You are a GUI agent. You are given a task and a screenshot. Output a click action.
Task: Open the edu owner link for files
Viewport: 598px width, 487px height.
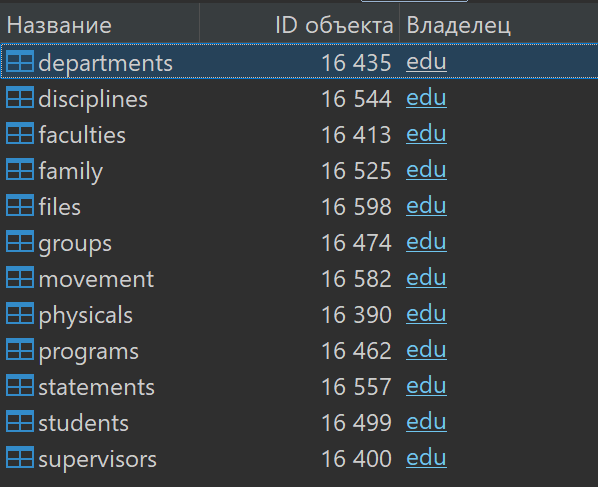pyautogui.click(x=426, y=206)
